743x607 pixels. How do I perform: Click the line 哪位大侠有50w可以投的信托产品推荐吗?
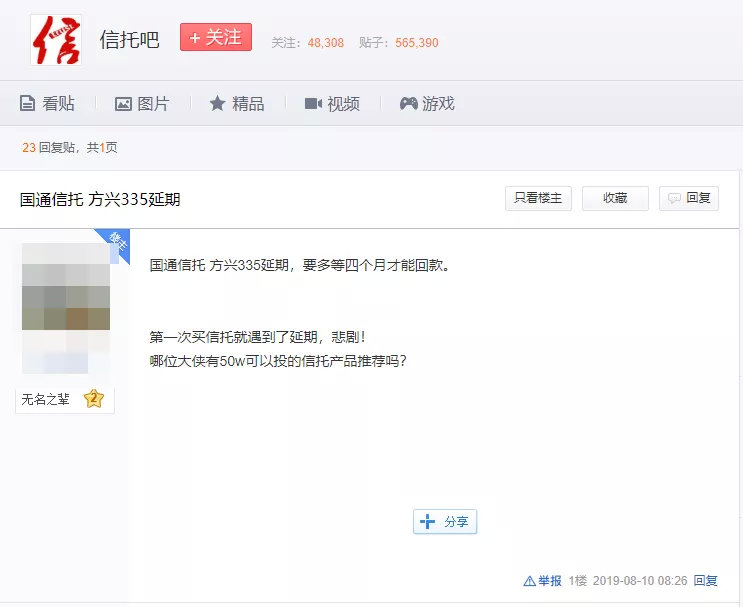click(x=278, y=361)
